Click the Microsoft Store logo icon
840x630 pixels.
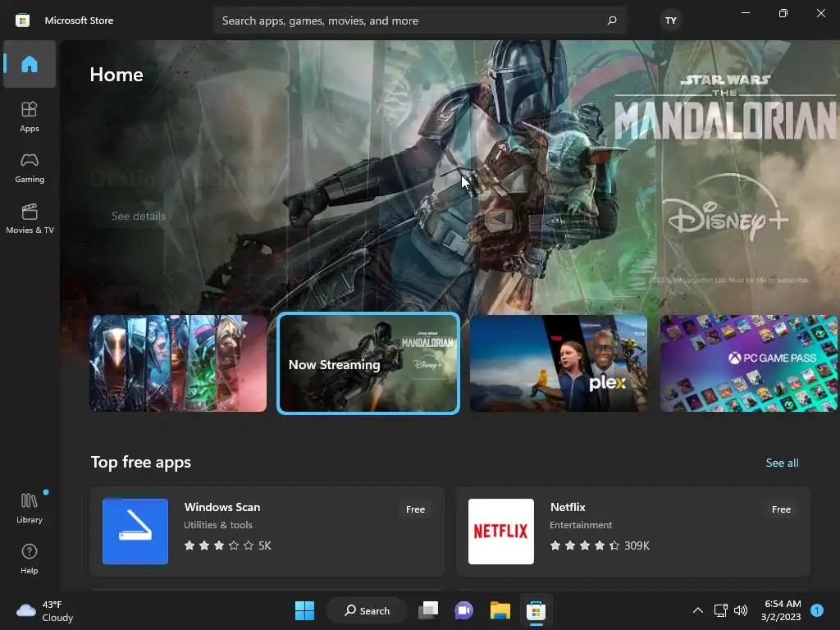(x=22, y=21)
